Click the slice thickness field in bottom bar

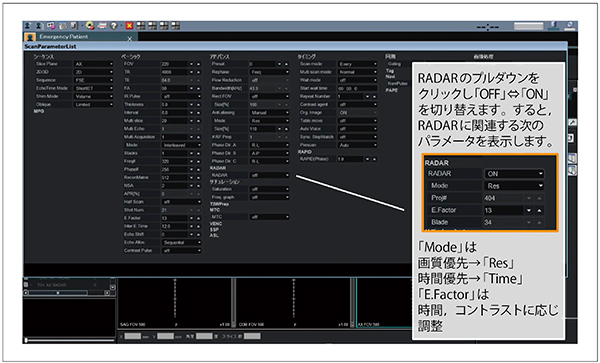tap(252, 336)
